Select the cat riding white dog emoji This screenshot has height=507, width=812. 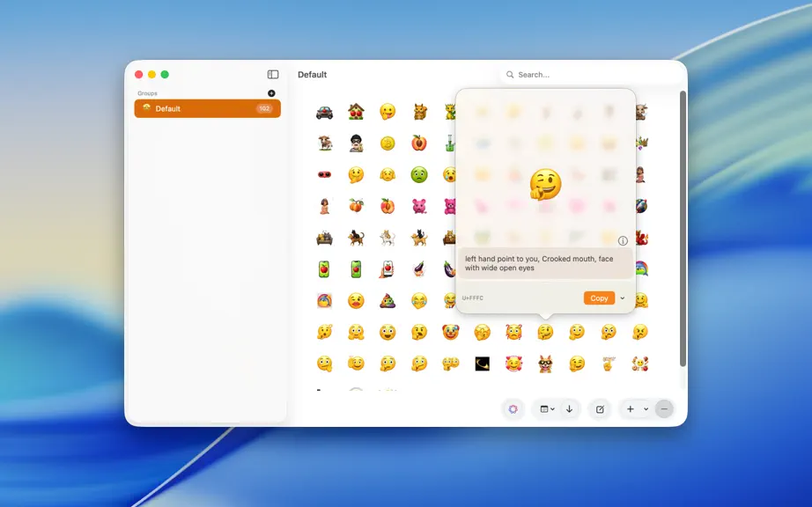[388, 238]
